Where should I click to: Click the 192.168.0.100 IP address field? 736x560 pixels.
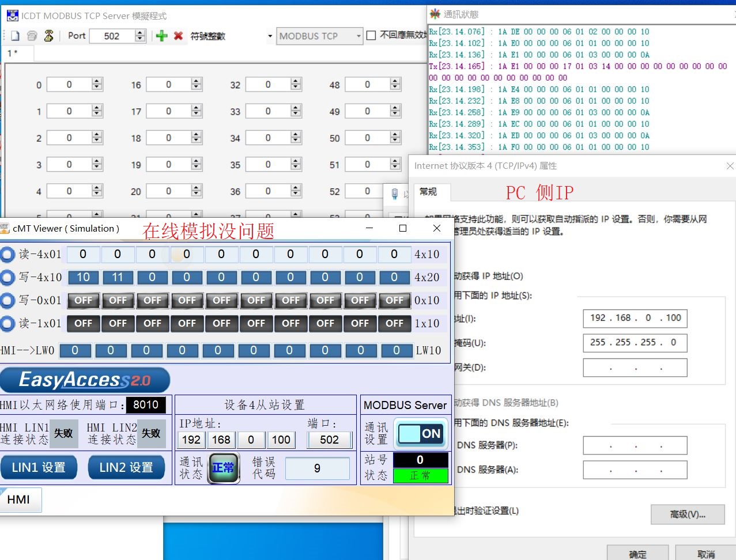635,318
